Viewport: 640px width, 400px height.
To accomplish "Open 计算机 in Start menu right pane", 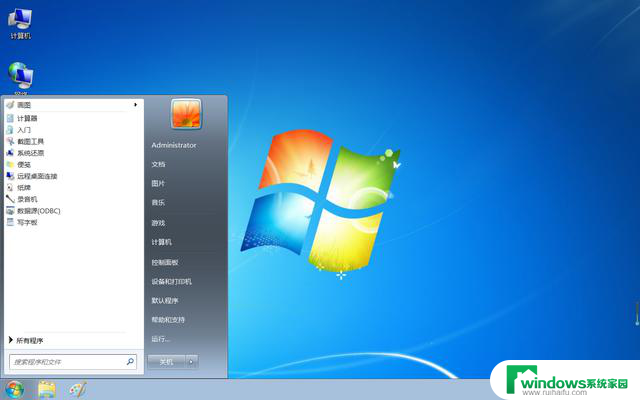I will point(162,242).
